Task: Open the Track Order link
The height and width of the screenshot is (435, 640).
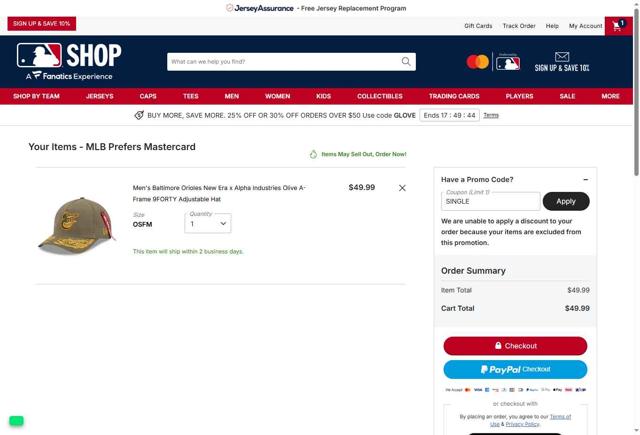Action: click(x=519, y=26)
